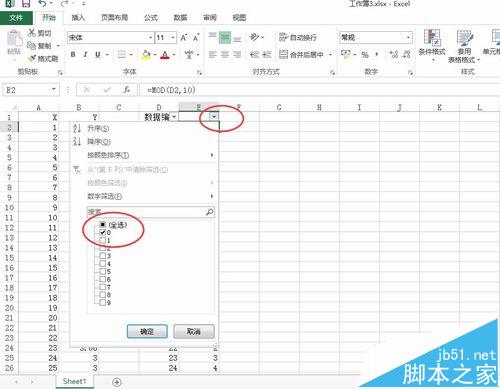This screenshot has width=500, height=389.
Task: Check the filter value 8
Action: (x=103, y=295)
